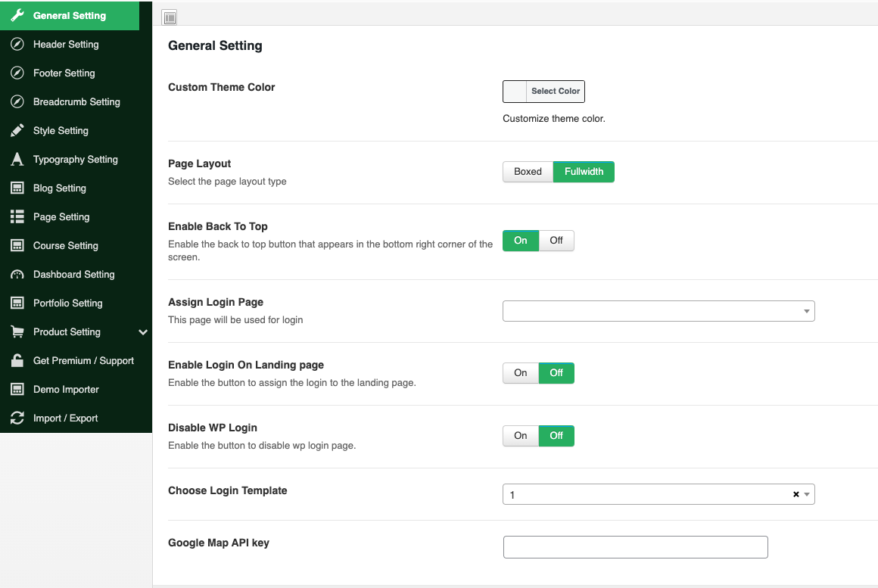Click the Demo Importer layout icon
This screenshot has width=878, height=588.
17,389
